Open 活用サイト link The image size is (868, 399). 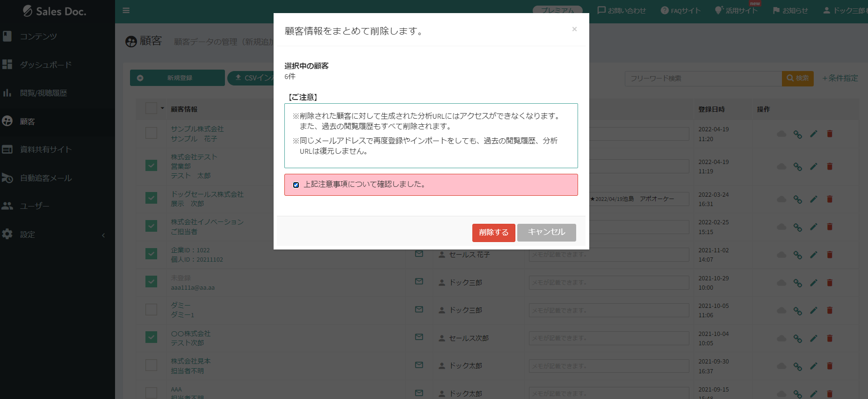736,11
